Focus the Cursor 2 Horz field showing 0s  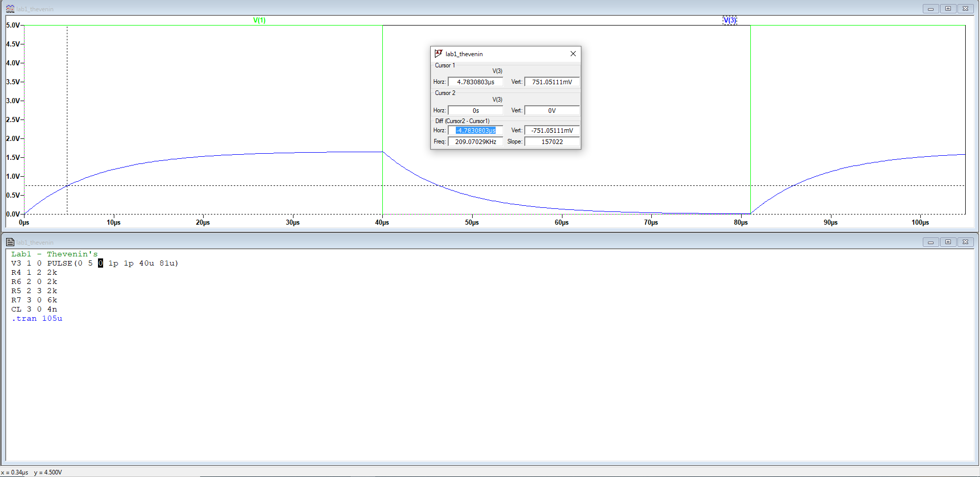[x=475, y=110]
